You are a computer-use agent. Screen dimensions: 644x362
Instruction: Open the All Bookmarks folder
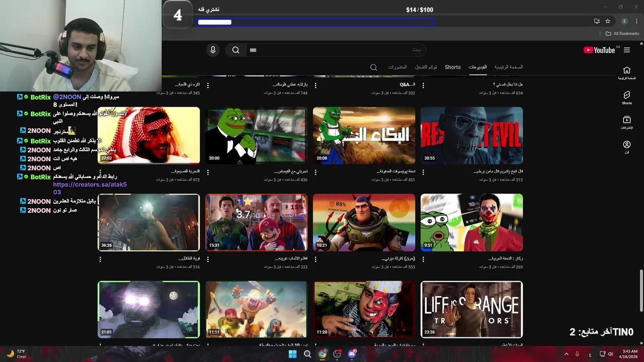tap(622, 34)
